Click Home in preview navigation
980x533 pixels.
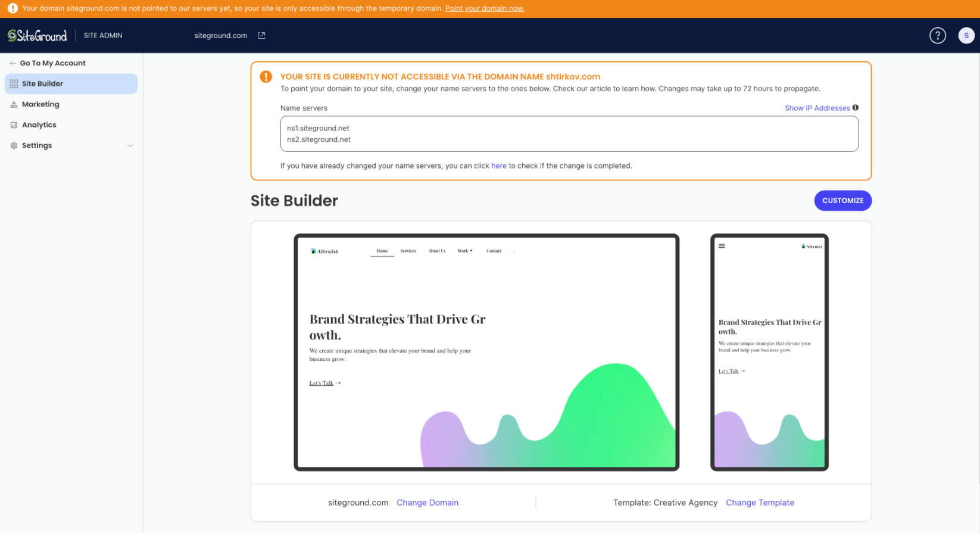[382, 251]
